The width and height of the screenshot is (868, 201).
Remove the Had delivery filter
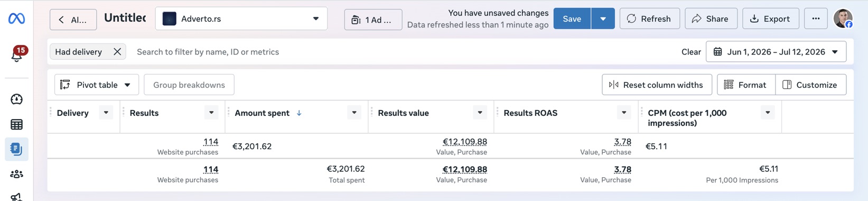[x=117, y=52]
